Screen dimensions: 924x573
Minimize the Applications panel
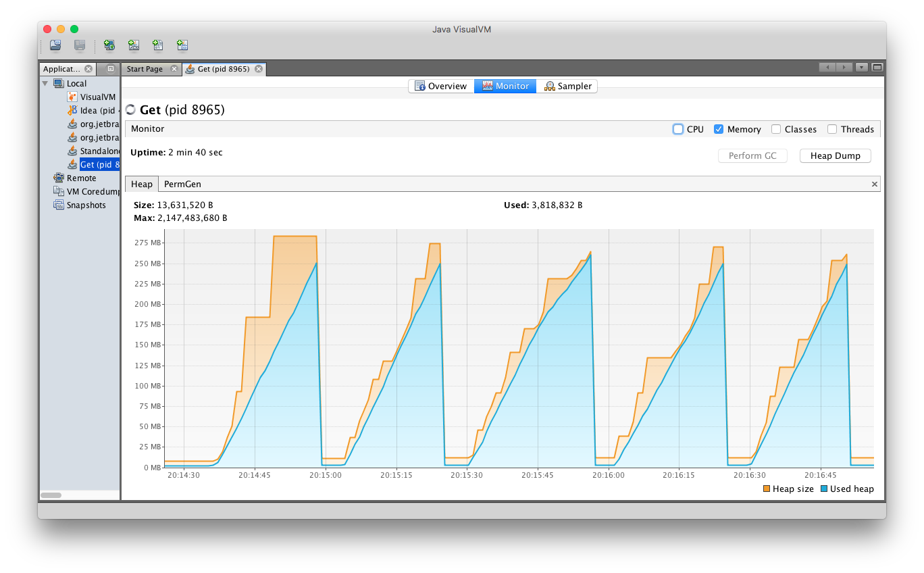coord(111,69)
